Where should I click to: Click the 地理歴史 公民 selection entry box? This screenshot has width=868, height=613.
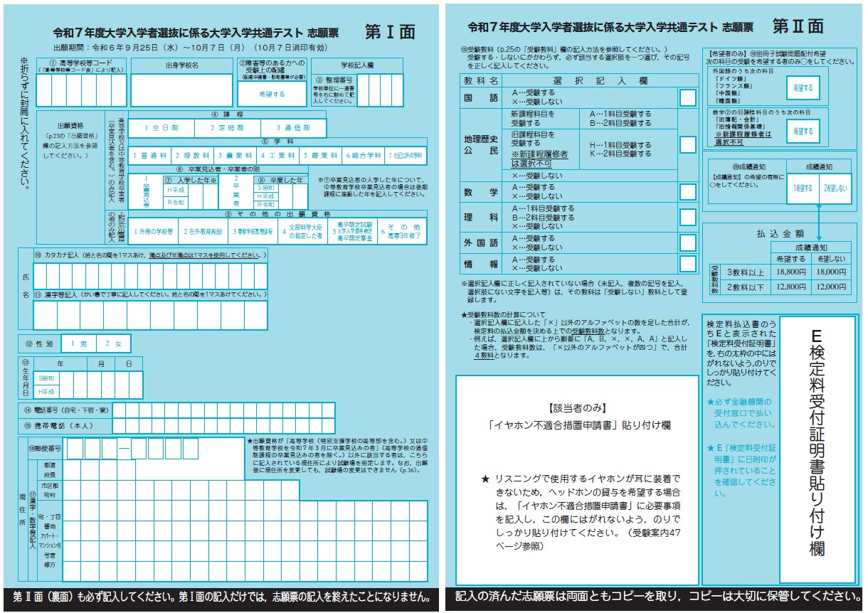point(687,144)
